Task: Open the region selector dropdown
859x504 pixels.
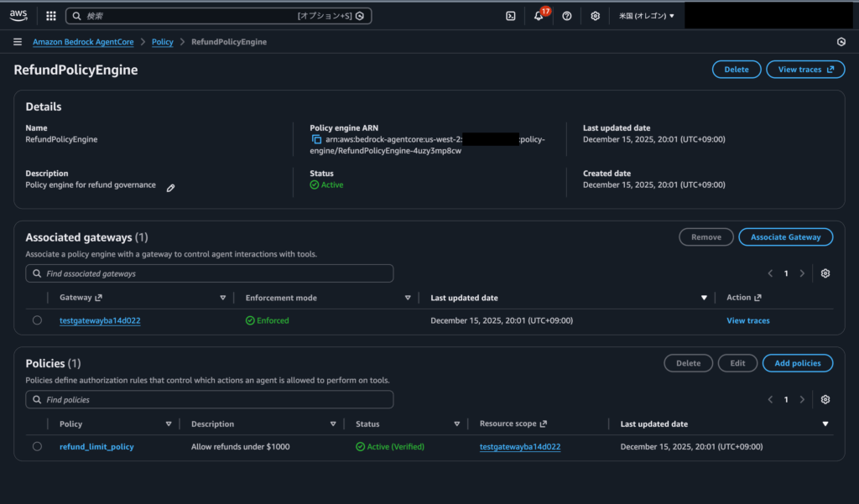Action: [x=646, y=16]
